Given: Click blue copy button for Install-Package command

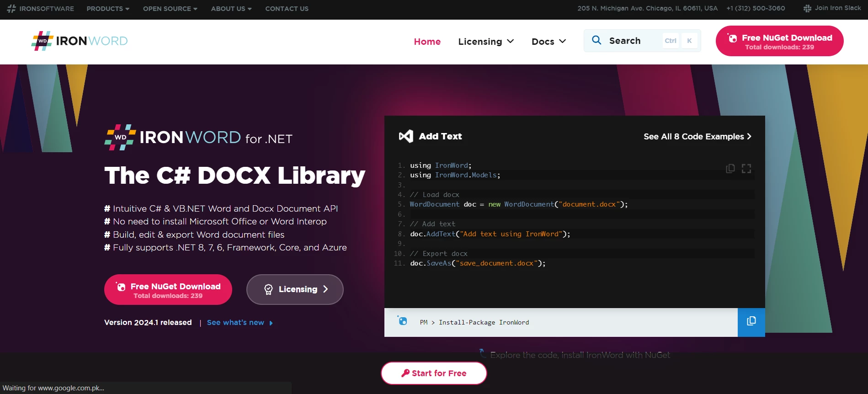Looking at the screenshot, I should [751, 322].
